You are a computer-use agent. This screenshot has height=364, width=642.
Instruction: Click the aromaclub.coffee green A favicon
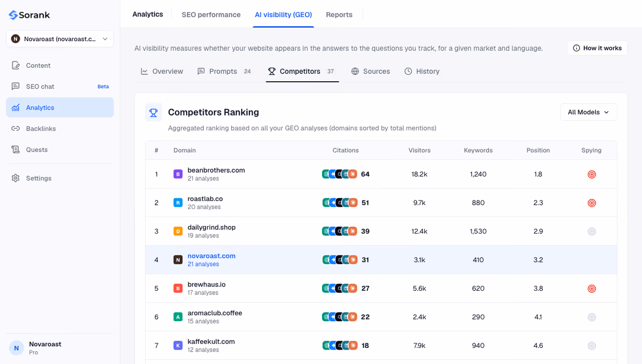pos(178,317)
